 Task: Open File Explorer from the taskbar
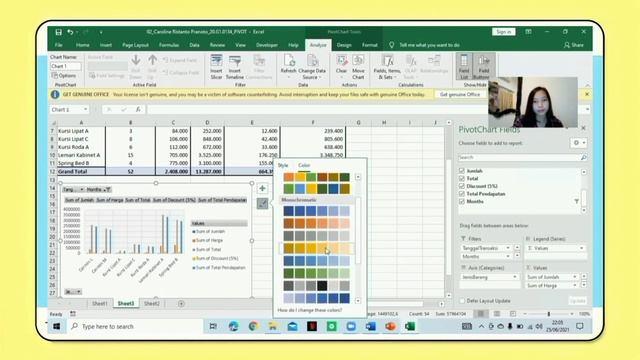click(x=273, y=326)
